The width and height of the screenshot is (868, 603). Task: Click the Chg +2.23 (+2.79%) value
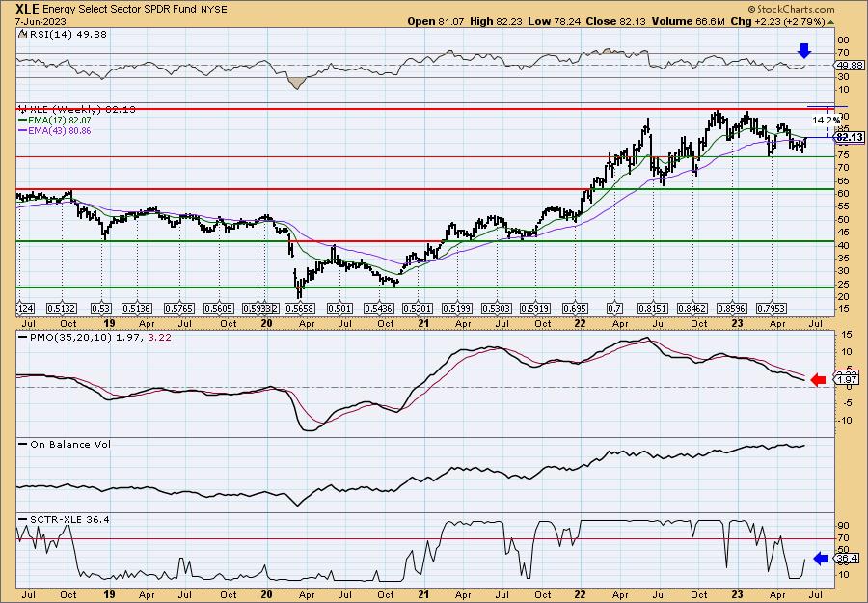point(777,21)
